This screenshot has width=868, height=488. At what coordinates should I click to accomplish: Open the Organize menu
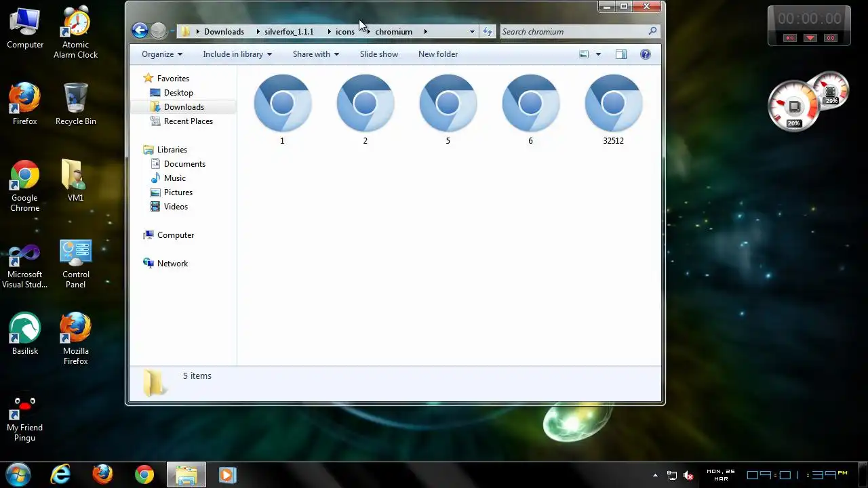(162, 54)
